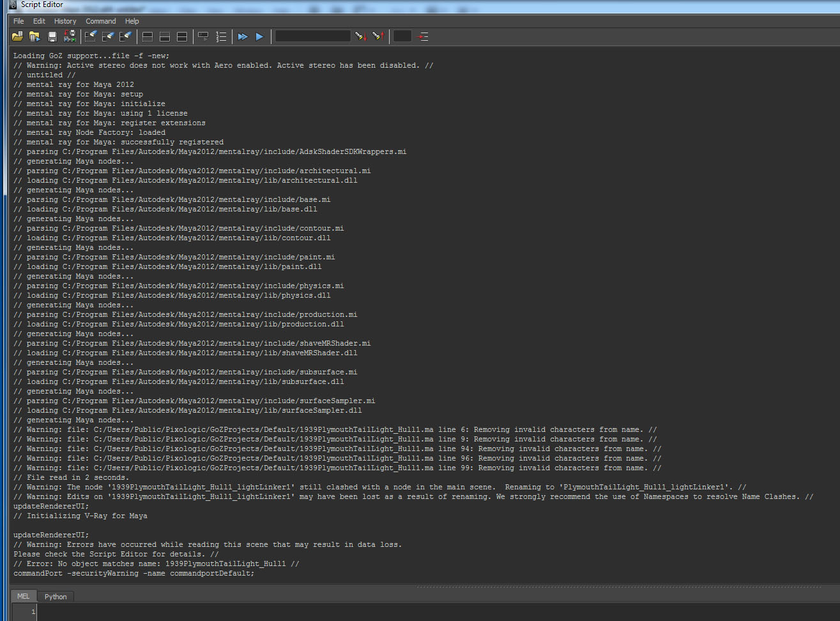
Task: Click 'mental ray for Maya 2012' line
Action: click(73, 85)
